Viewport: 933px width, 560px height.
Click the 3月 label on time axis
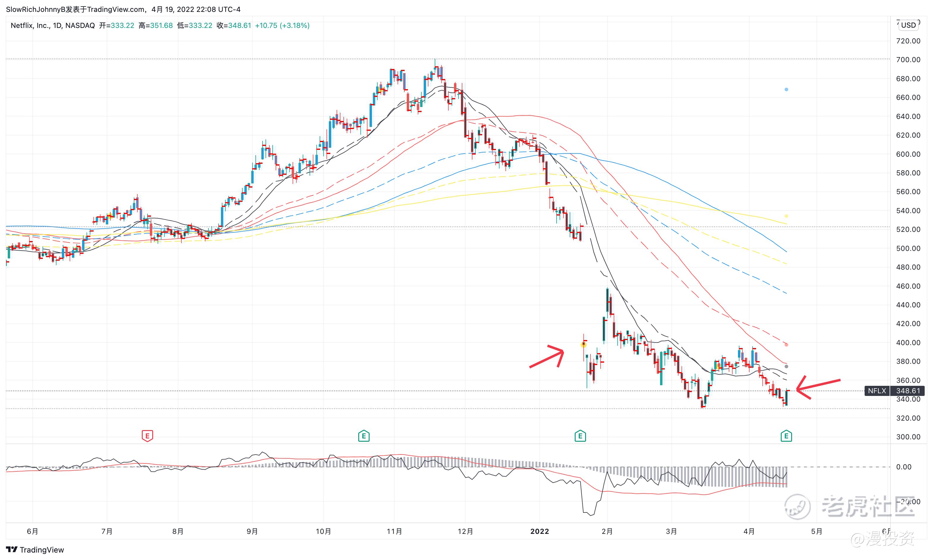[x=671, y=531]
